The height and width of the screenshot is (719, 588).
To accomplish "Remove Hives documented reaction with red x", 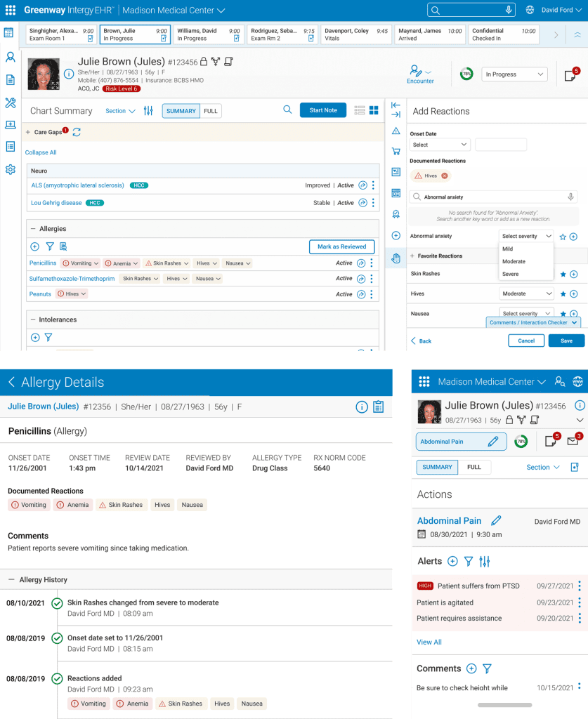I will tap(445, 176).
